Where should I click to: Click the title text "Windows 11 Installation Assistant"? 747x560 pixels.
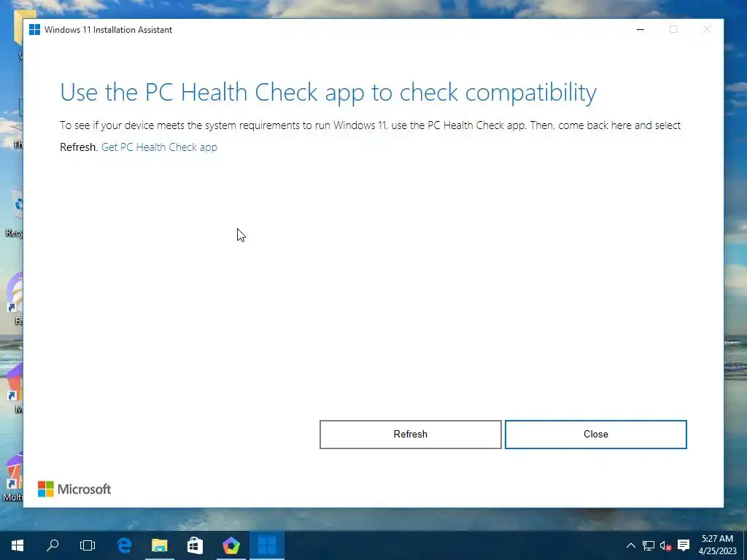pyautogui.click(x=108, y=29)
